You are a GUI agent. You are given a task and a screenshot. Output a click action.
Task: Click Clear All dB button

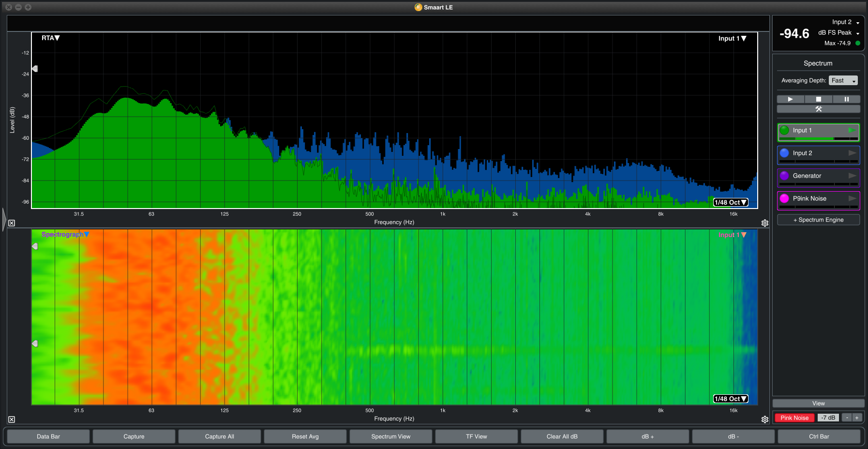562,436
